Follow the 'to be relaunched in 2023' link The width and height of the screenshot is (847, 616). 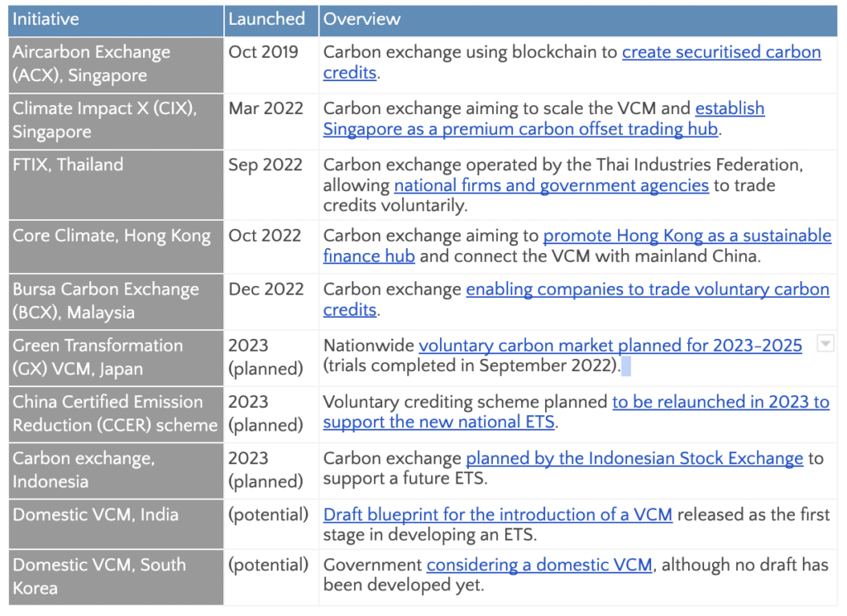coord(720,402)
